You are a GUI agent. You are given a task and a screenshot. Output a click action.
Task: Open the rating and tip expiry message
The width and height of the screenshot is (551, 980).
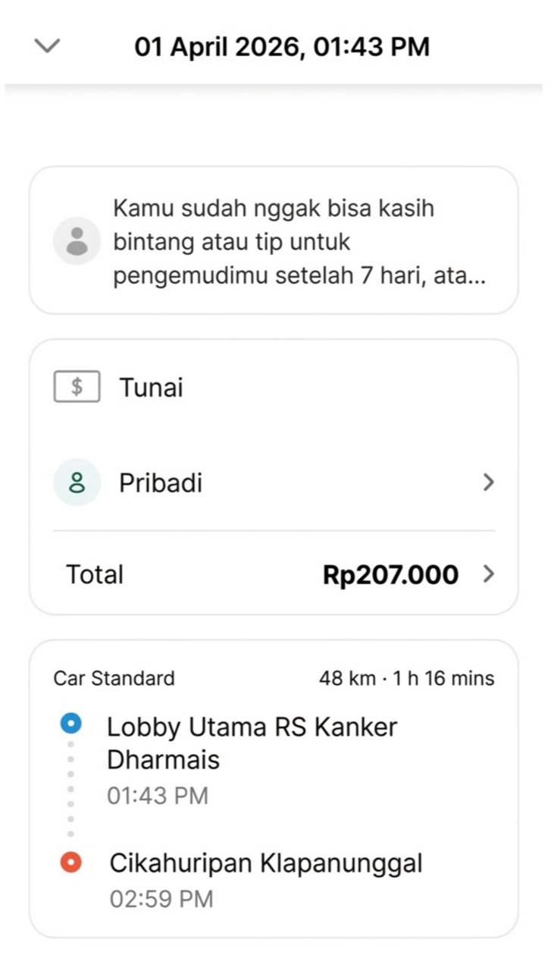coord(299,242)
